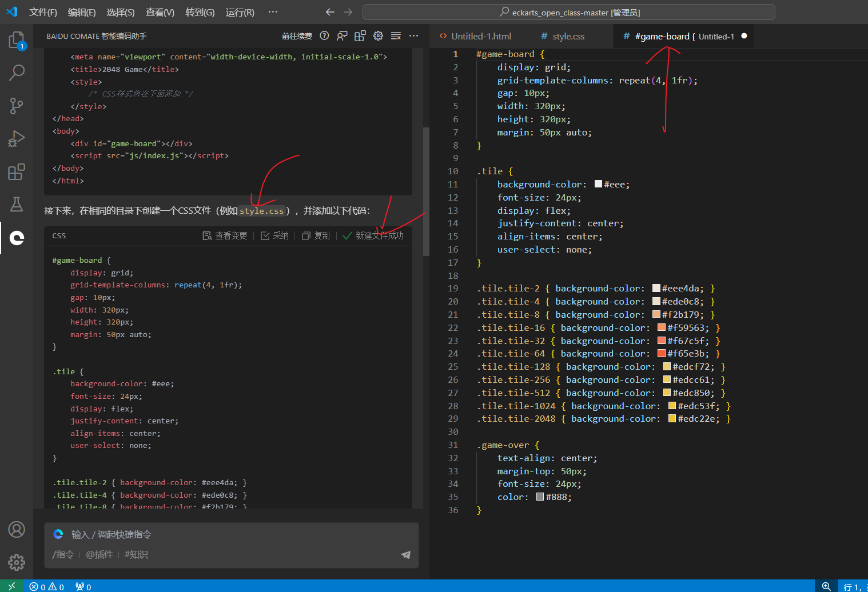This screenshot has height=592, width=868.
Task: Click the zoom magnifier in status bar
Action: (x=826, y=586)
